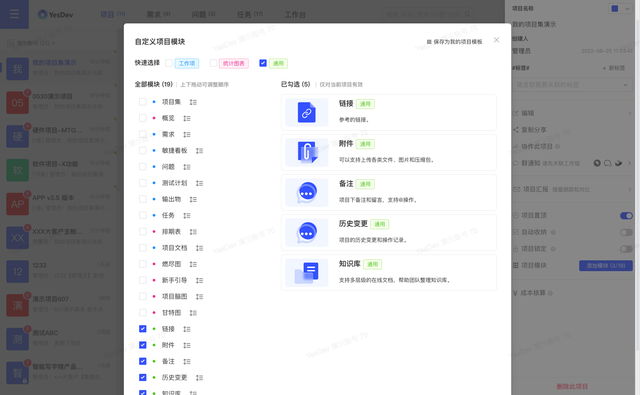This screenshot has height=395, width=640.
Task: Open the tag selection dropdown in right panel
Action: pos(571,85)
